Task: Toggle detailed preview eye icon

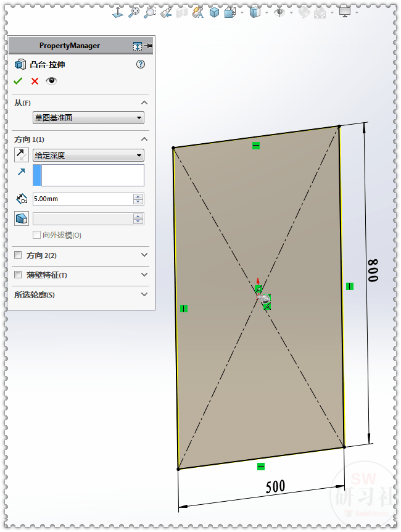Action: [51, 81]
